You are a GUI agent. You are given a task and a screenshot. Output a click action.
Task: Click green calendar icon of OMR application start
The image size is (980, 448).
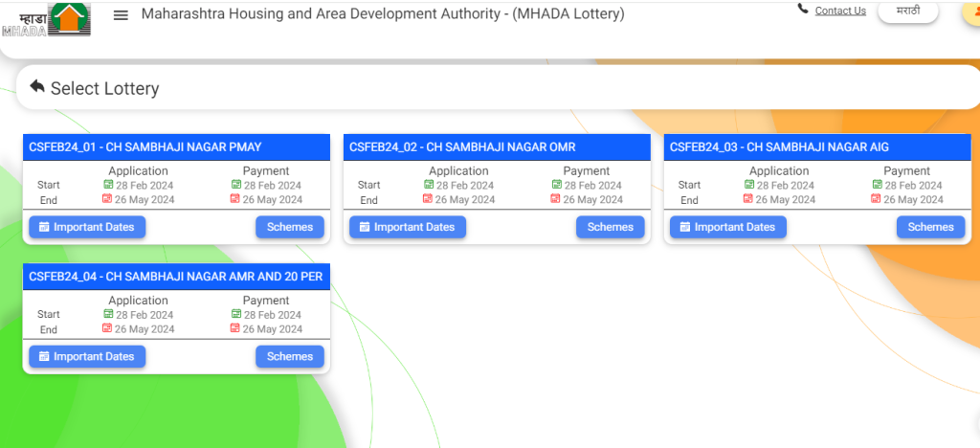click(x=429, y=185)
